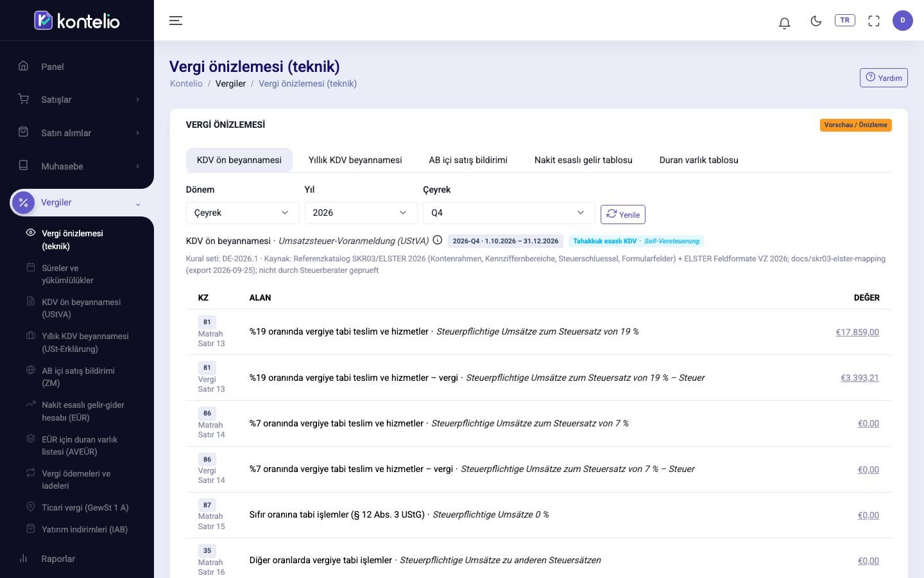Click the Vergiler breadcrumb link
Screen dimensions: 924x578
230,83
